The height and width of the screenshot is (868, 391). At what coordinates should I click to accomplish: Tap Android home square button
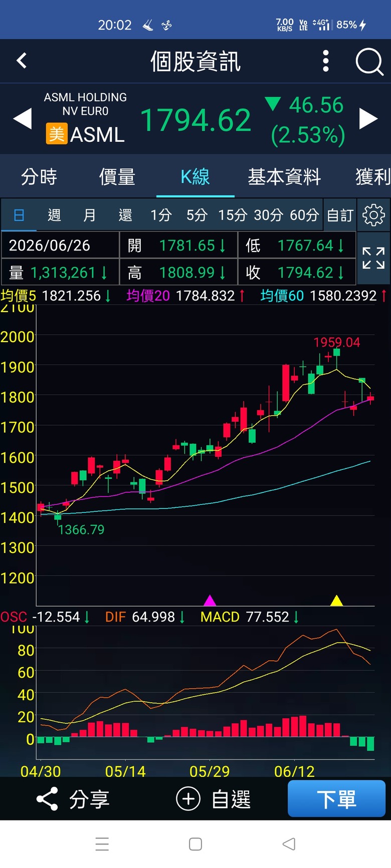(195, 844)
